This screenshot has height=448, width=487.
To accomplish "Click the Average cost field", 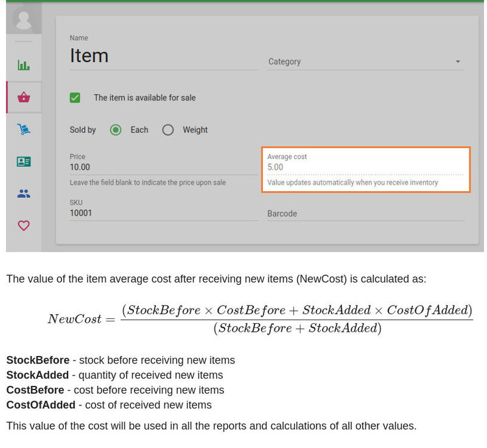I will pos(365,167).
